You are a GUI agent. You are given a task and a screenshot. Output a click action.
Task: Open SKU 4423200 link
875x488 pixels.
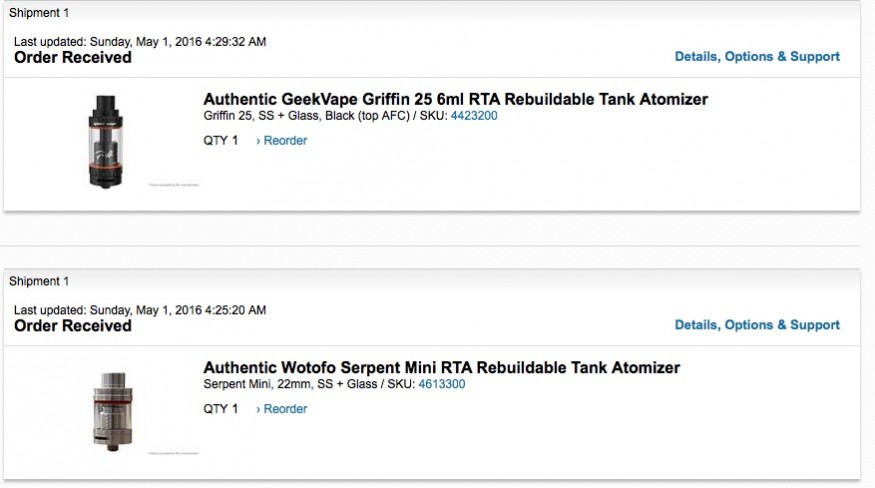coord(474,116)
